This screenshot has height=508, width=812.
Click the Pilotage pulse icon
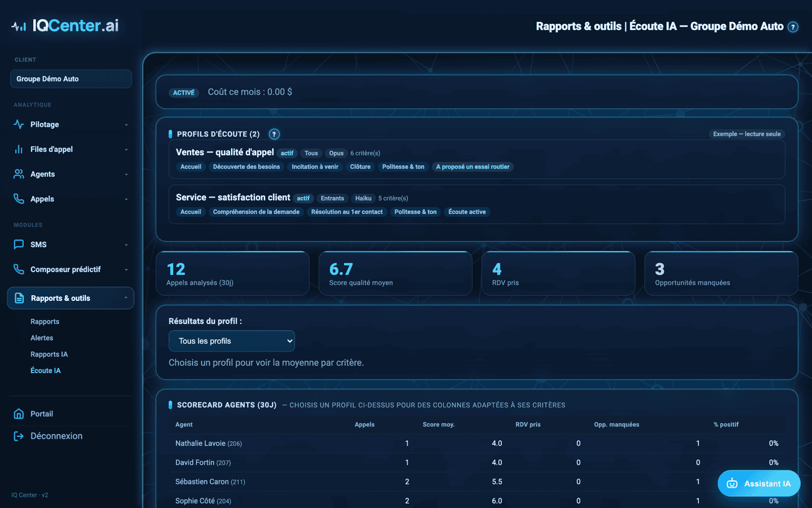[x=19, y=124]
